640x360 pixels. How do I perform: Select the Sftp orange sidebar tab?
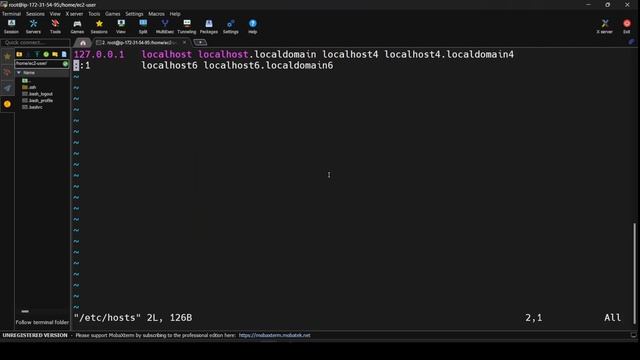(x=7, y=104)
